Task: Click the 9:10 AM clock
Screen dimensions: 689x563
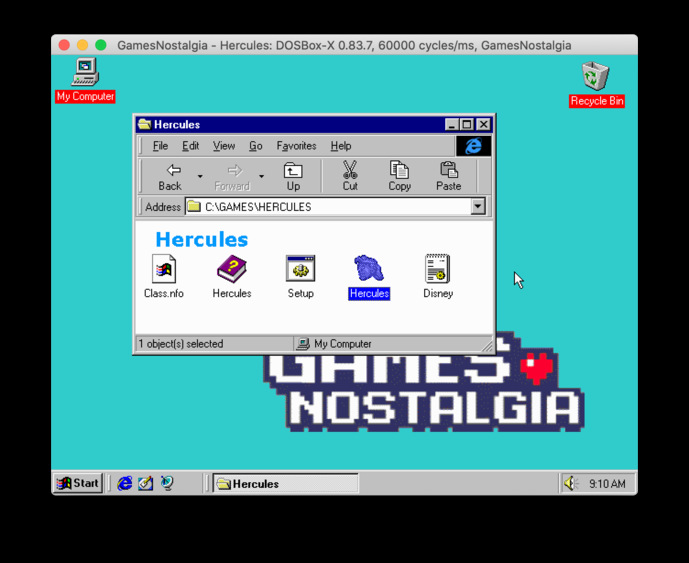Action: click(607, 484)
